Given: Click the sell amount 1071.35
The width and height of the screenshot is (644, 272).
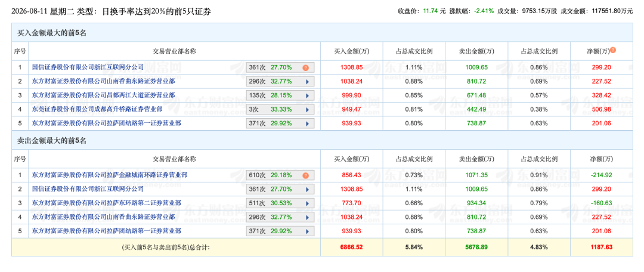Looking at the screenshot, I should click(x=476, y=175).
